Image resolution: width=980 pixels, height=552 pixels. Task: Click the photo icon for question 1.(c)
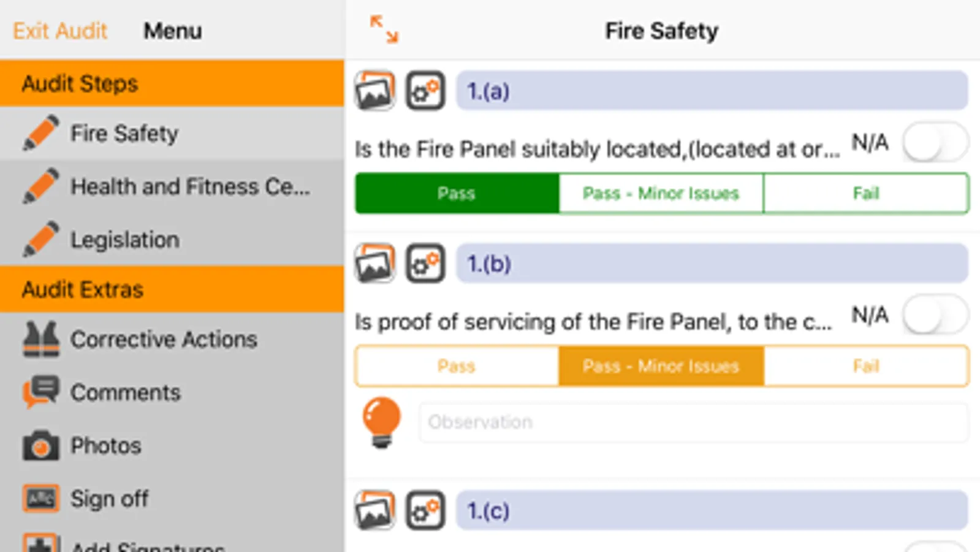tap(375, 510)
